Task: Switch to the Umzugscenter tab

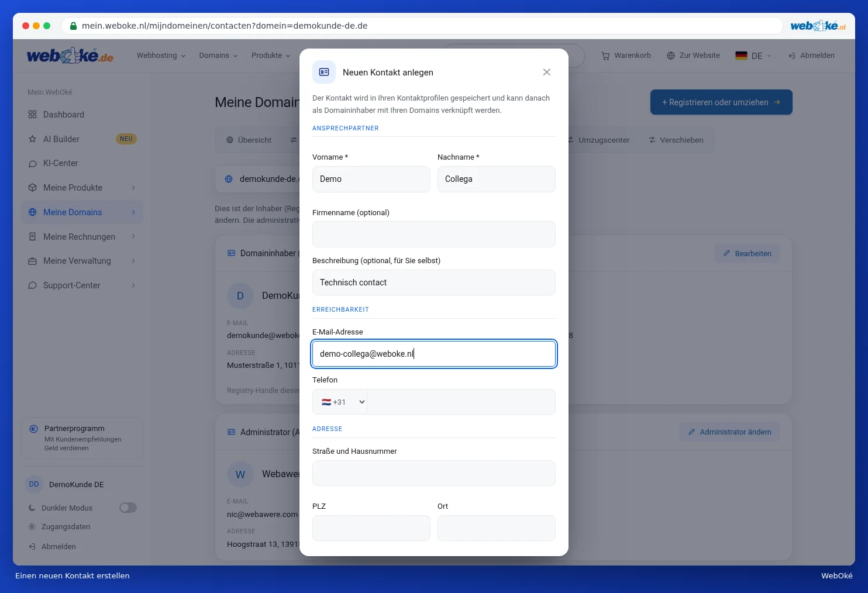Action: click(598, 140)
